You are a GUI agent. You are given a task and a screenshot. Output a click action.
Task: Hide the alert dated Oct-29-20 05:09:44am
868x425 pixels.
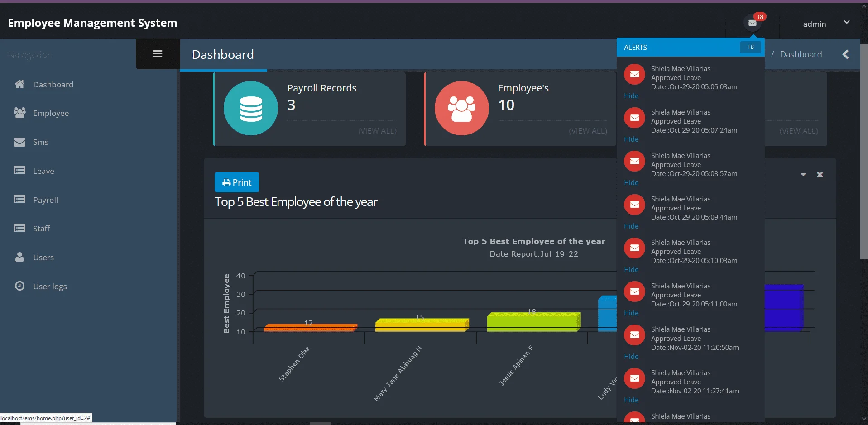(631, 226)
